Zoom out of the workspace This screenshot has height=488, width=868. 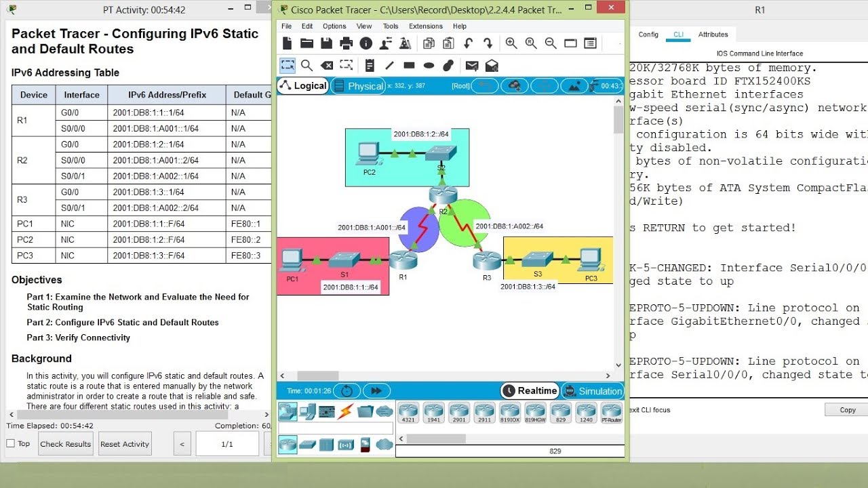pyautogui.click(x=551, y=43)
